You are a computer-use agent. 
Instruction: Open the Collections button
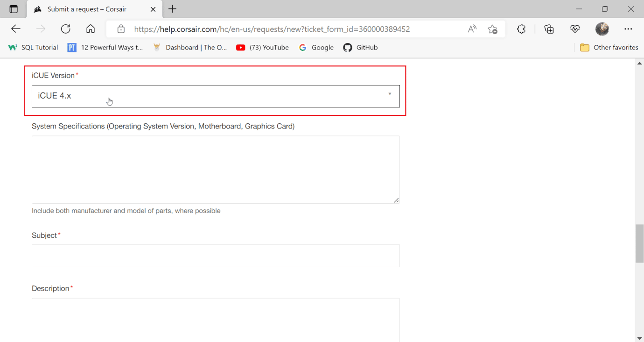[549, 29]
